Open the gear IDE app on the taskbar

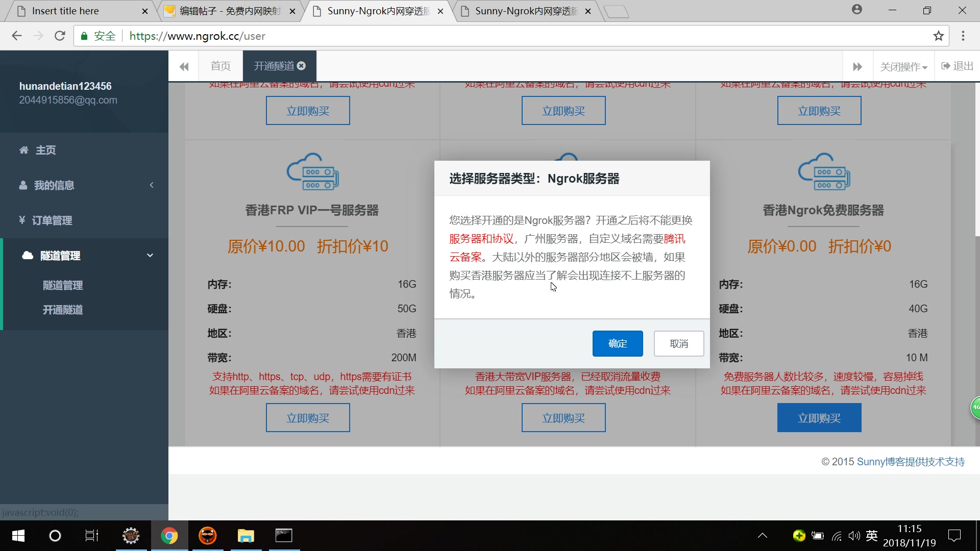[x=131, y=536]
